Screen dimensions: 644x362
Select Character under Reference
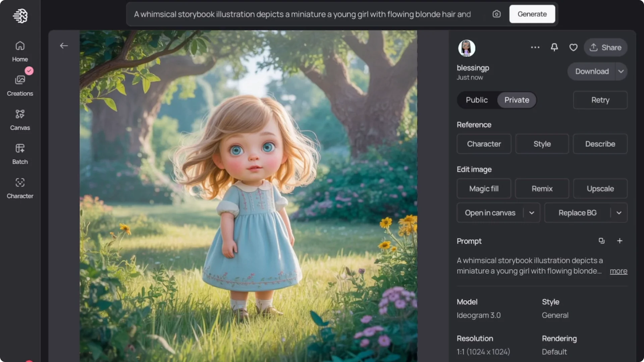(x=484, y=144)
